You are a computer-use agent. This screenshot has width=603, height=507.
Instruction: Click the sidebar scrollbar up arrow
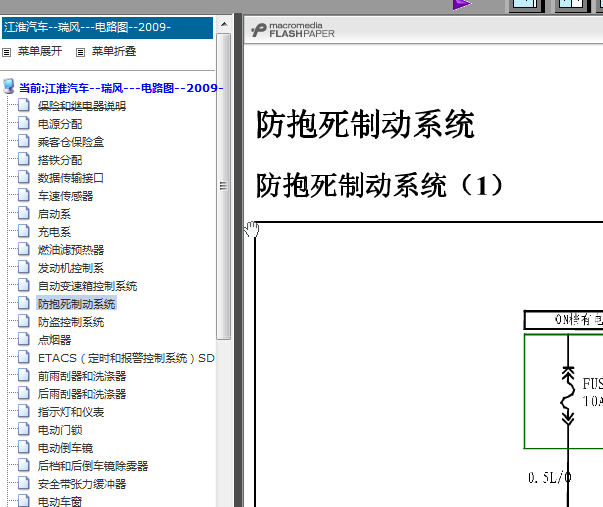tap(224, 25)
